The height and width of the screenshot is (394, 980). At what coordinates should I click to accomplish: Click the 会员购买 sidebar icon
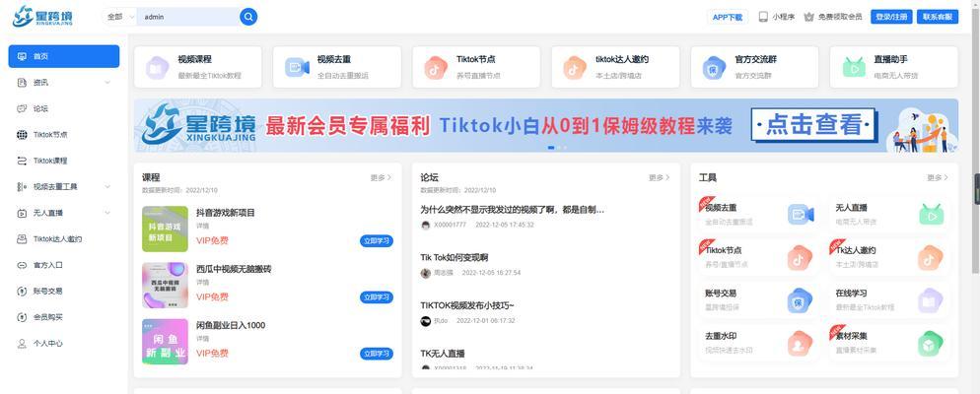click(22, 317)
